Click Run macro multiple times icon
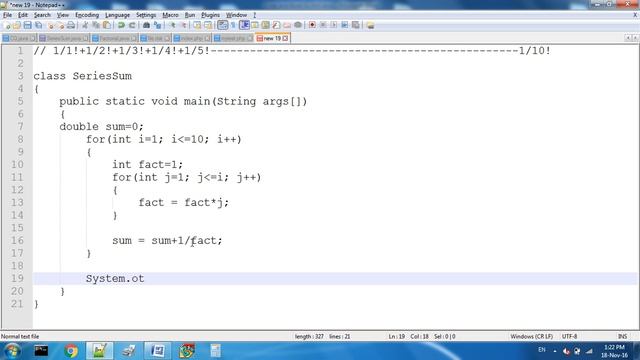Viewport: 640px width, 360px height. pyautogui.click(x=344, y=25)
